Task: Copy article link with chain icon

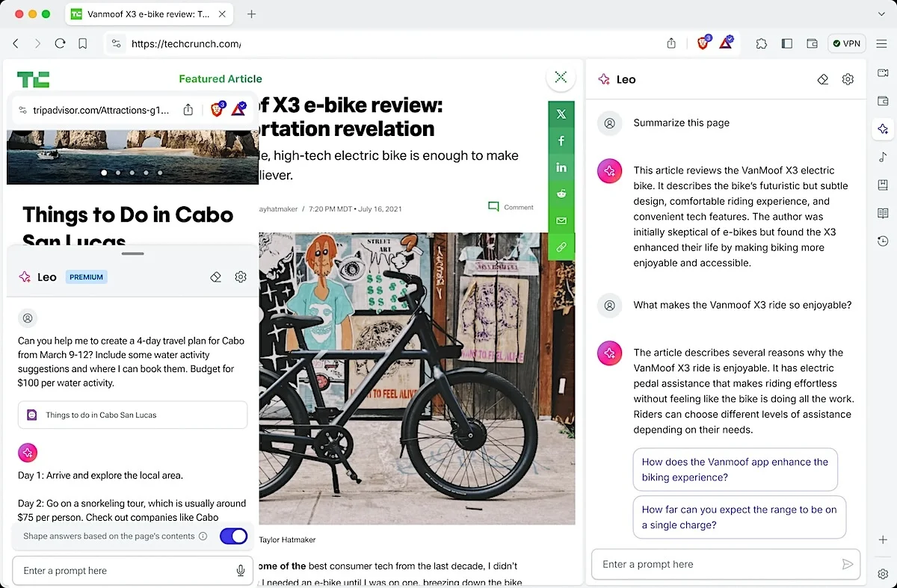Action: (561, 247)
